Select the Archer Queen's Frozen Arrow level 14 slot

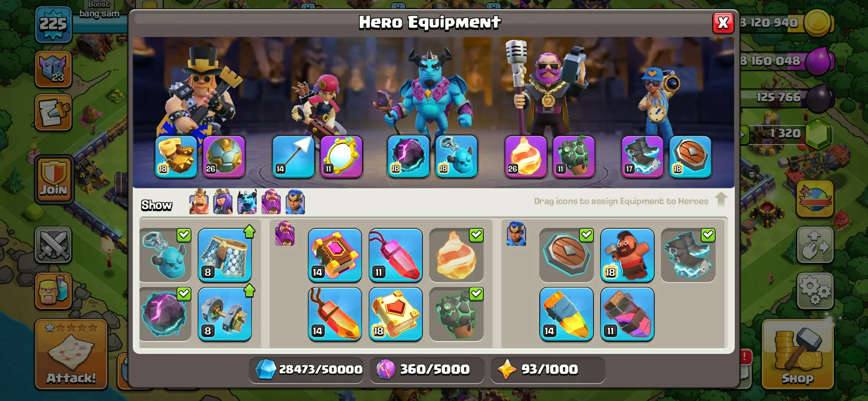[293, 156]
